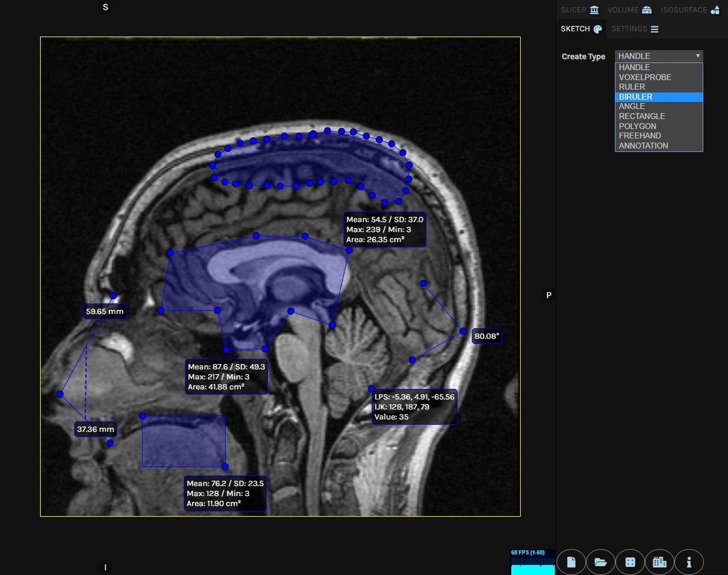This screenshot has width=728, height=575.
Task: Select the highlighted BIRULER option
Action: pos(659,97)
